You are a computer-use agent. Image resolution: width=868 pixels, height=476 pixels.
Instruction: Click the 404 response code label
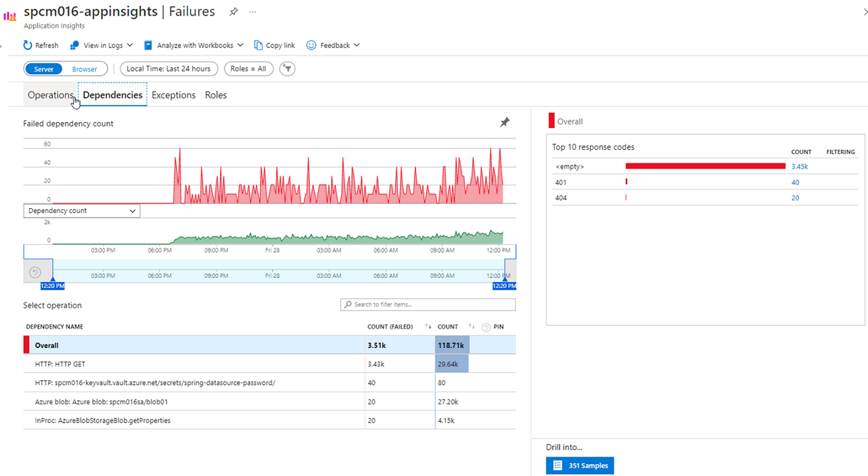pyautogui.click(x=561, y=198)
